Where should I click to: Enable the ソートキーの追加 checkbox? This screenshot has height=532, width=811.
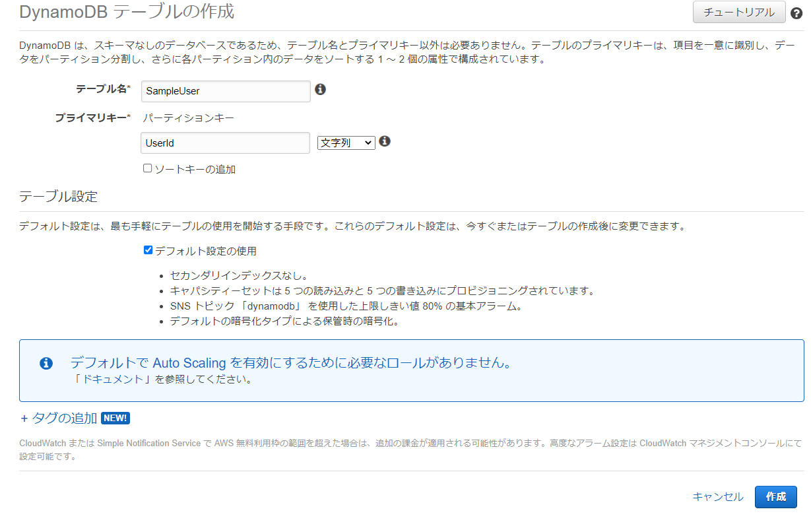pos(148,168)
